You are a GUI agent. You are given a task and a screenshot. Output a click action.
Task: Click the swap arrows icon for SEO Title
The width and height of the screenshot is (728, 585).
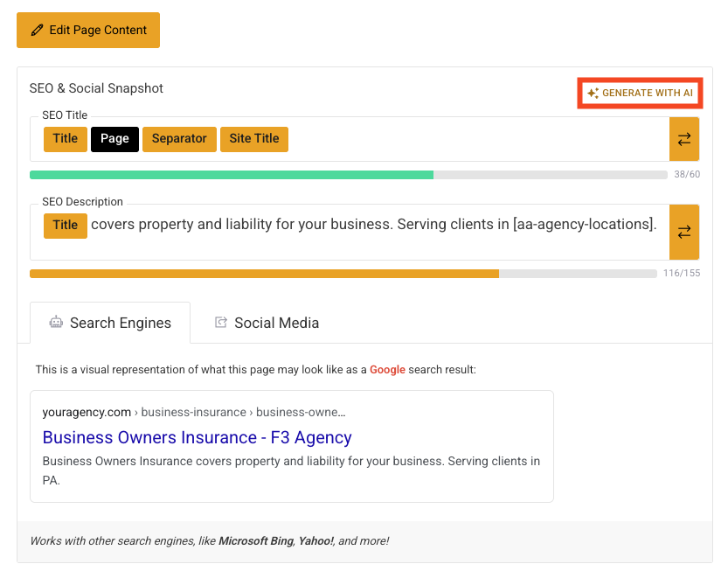[683, 139]
